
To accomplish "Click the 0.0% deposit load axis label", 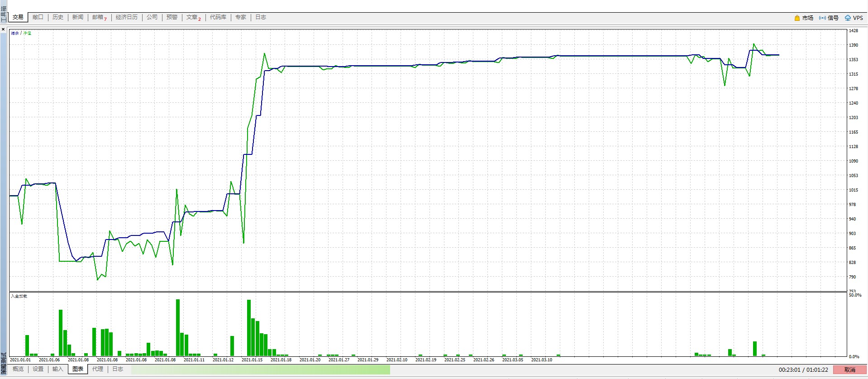I will [x=854, y=357].
